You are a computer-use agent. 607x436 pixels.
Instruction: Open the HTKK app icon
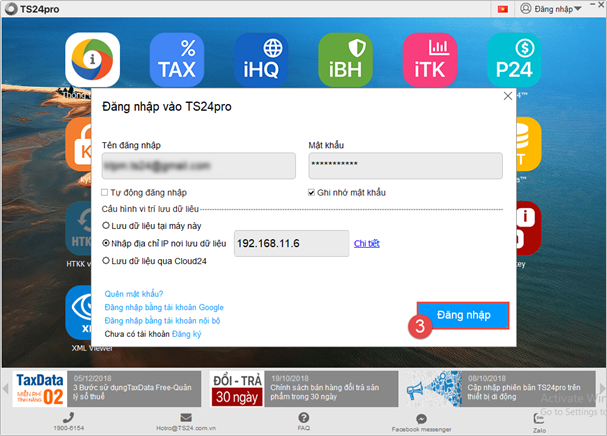coord(79,228)
